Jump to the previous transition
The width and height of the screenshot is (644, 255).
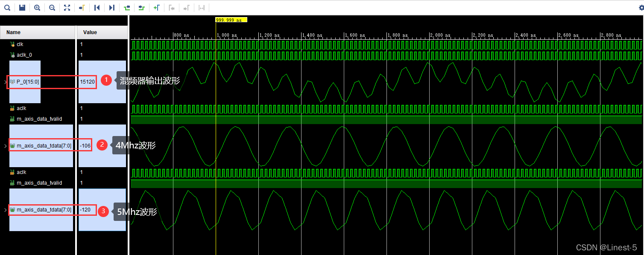pos(127,8)
